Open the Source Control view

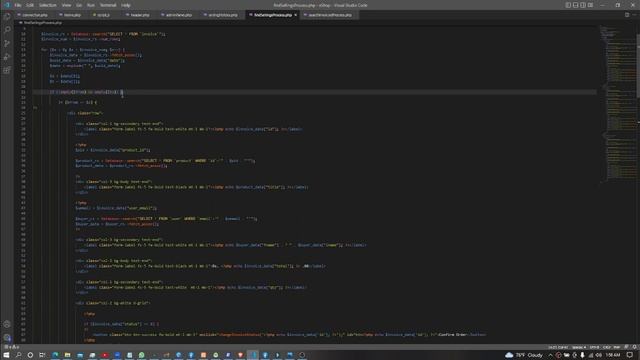coord(7,43)
